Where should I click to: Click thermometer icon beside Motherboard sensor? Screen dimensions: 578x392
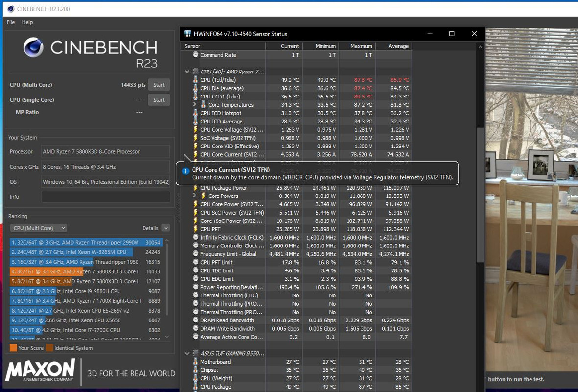[196, 362]
